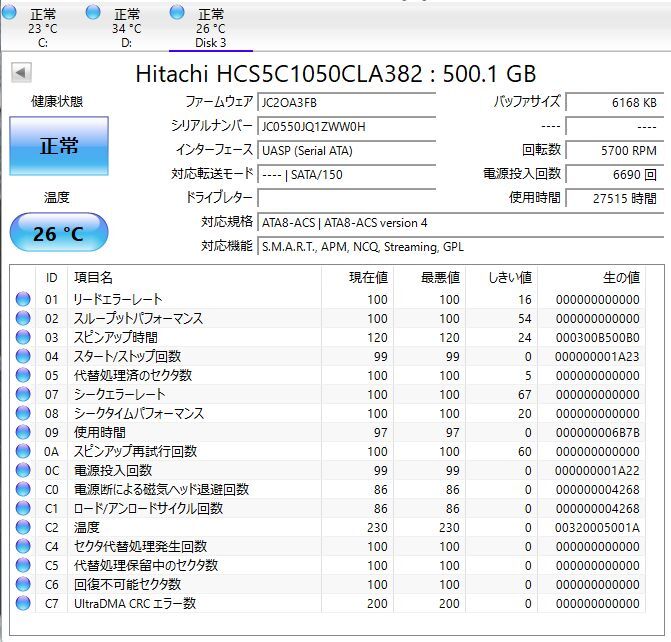
Task: Select the Disk 3 tab
Action: pos(210,28)
